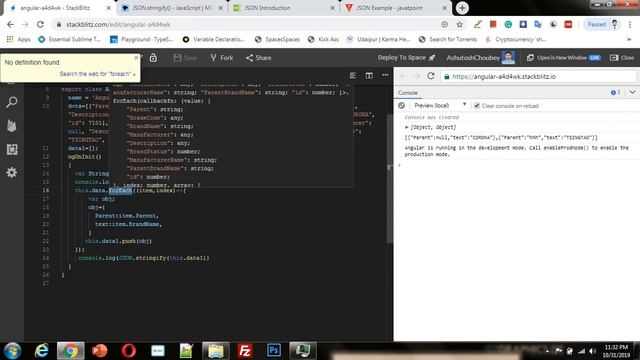640x360 pixels.
Task: Open Chrome menu with three dots
Action: pos(630,24)
